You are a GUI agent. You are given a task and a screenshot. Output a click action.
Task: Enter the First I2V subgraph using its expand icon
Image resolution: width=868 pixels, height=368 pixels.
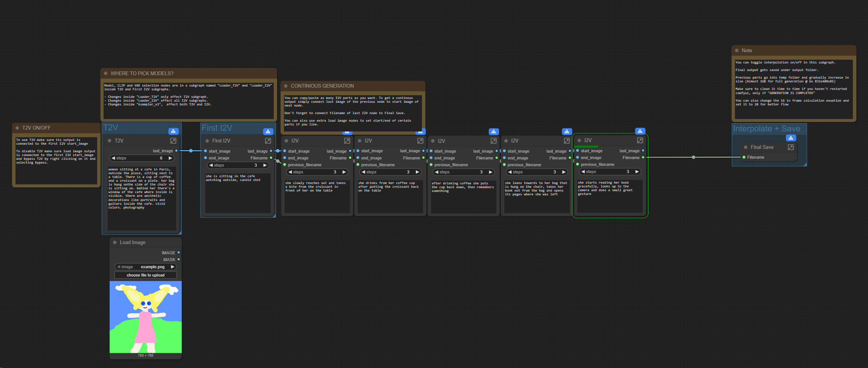268,141
